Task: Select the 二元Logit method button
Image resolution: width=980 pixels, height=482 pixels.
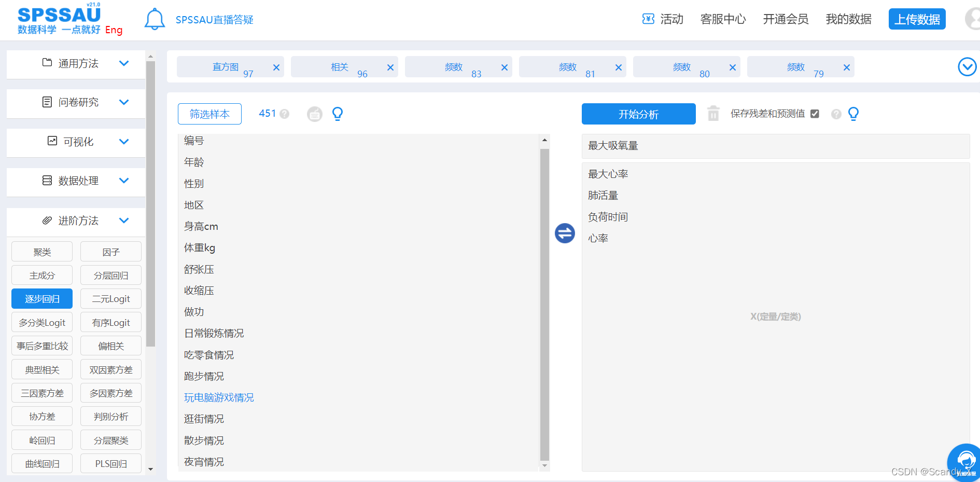Action: [111, 299]
